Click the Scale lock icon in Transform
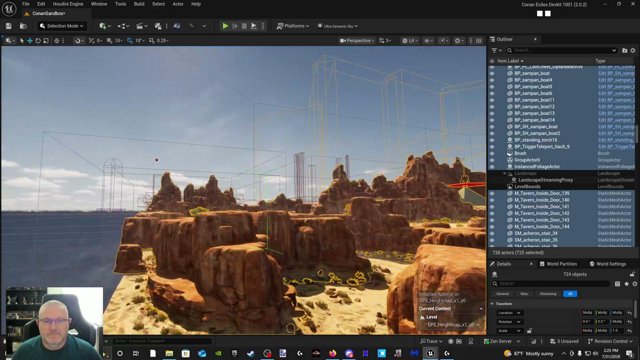Screen dimensions: 640x360 pyautogui.click(x=529, y=331)
